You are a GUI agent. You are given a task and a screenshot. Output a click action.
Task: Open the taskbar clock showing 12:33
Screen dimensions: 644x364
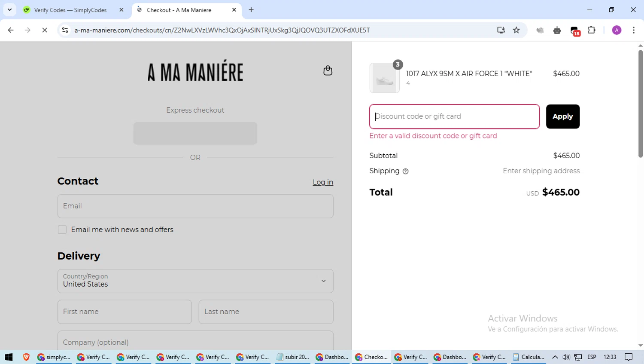[610, 357]
